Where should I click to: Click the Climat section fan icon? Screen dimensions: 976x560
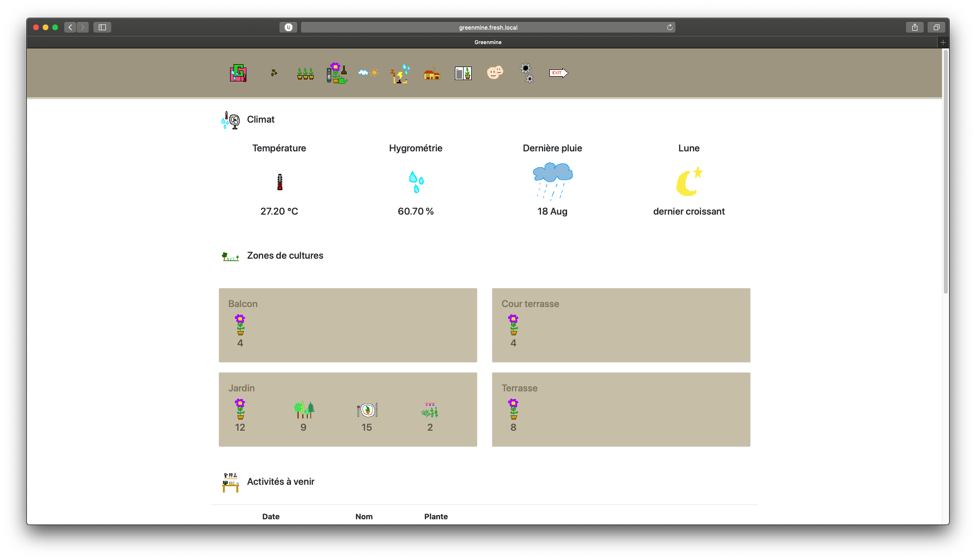tap(231, 120)
